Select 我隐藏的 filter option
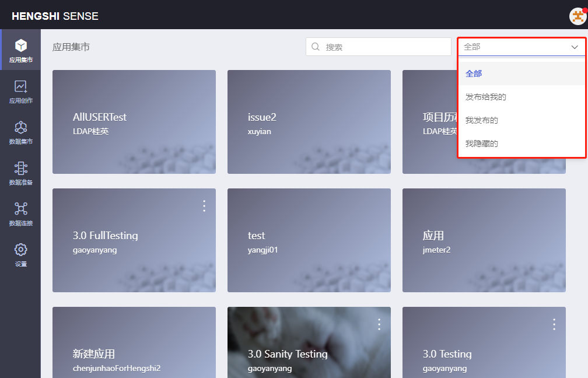This screenshot has height=378, width=588. click(521, 143)
